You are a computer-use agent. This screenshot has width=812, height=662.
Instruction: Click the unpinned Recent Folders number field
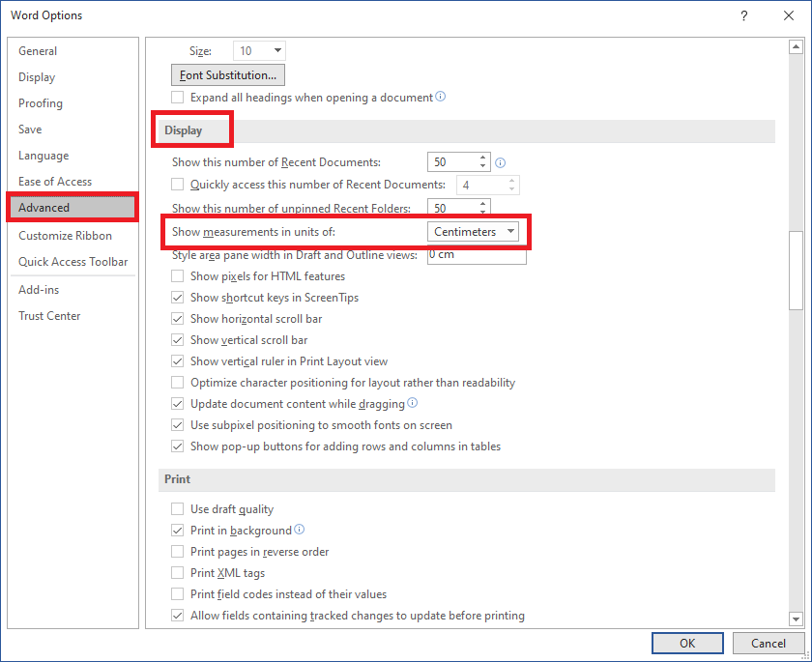[452, 208]
